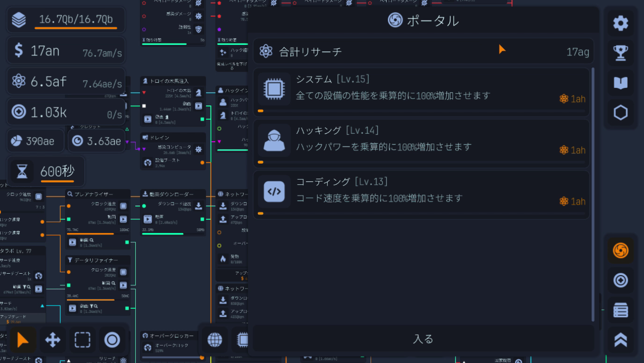Select the target view icon below the portal icon

621,281
